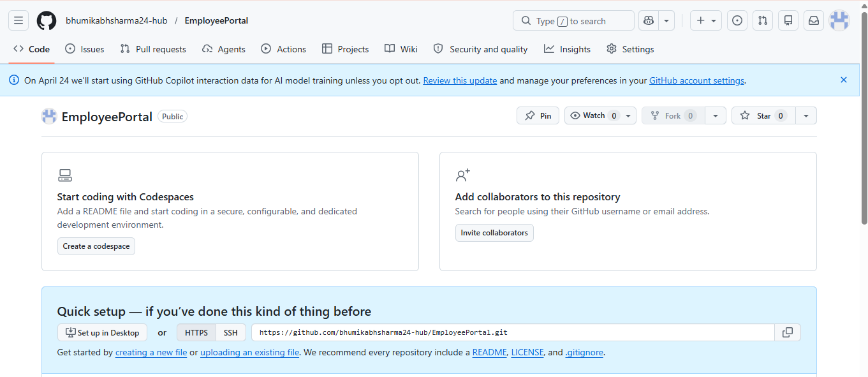This screenshot has width=868, height=377.
Task: Select the HTTPS clone option
Action: 196,332
